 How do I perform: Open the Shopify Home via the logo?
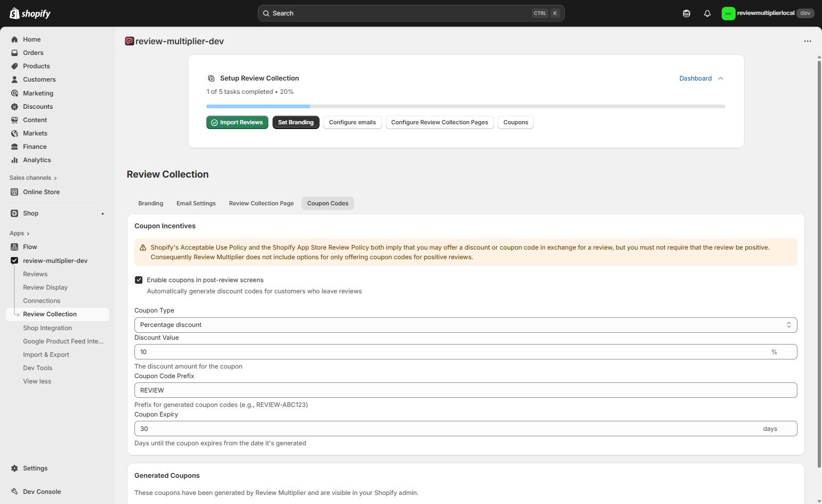(29, 13)
